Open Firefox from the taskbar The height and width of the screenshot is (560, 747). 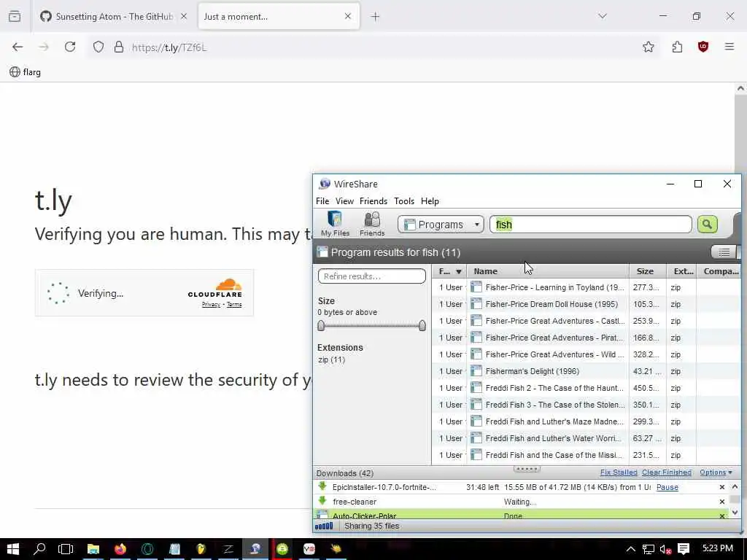tap(120, 549)
